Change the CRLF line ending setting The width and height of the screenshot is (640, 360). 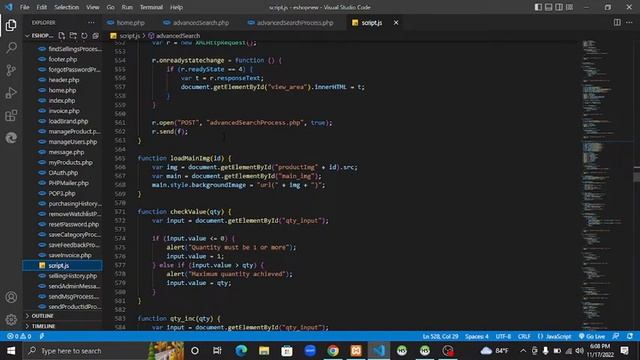524,336
